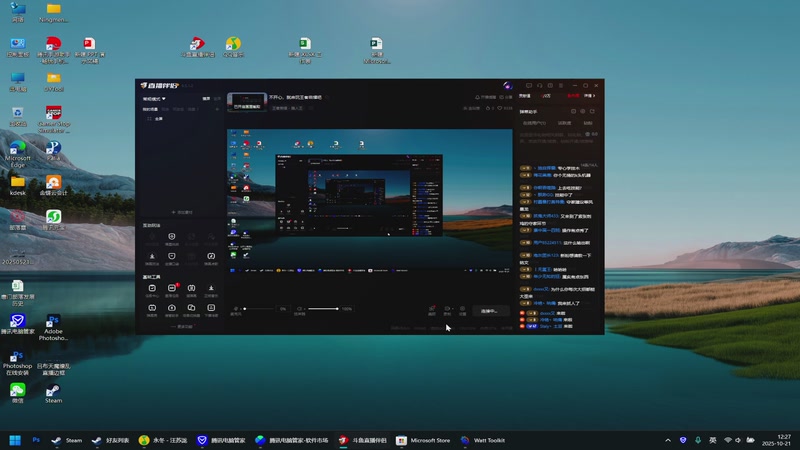Click the speaker volume slider at 100%

pyautogui.click(x=323, y=309)
